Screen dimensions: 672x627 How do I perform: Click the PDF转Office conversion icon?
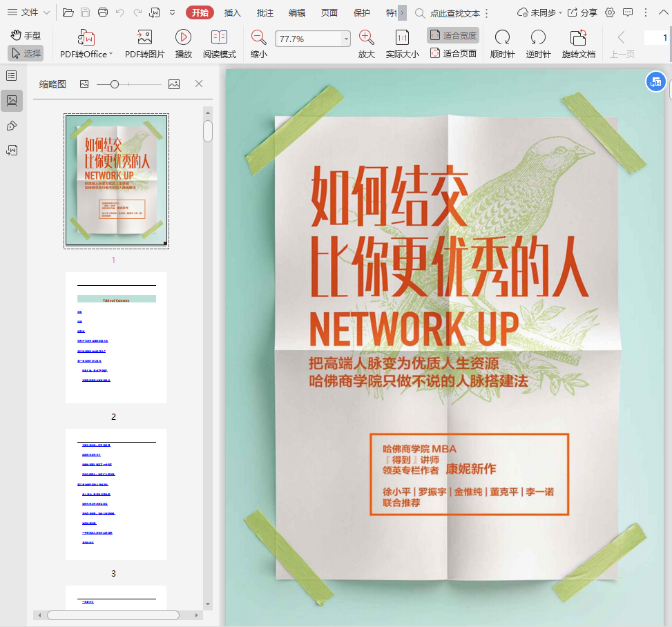86,38
